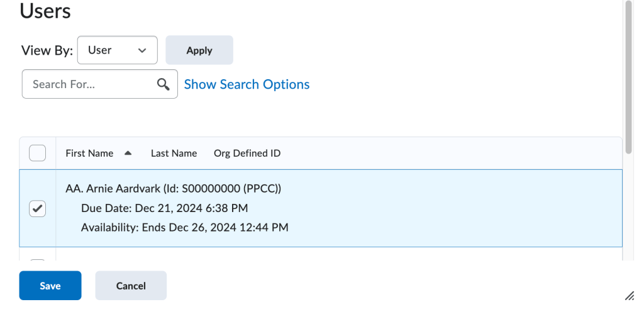Click the Availability Ends Dec 26 line
644x314 pixels.
[x=184, y=227]
